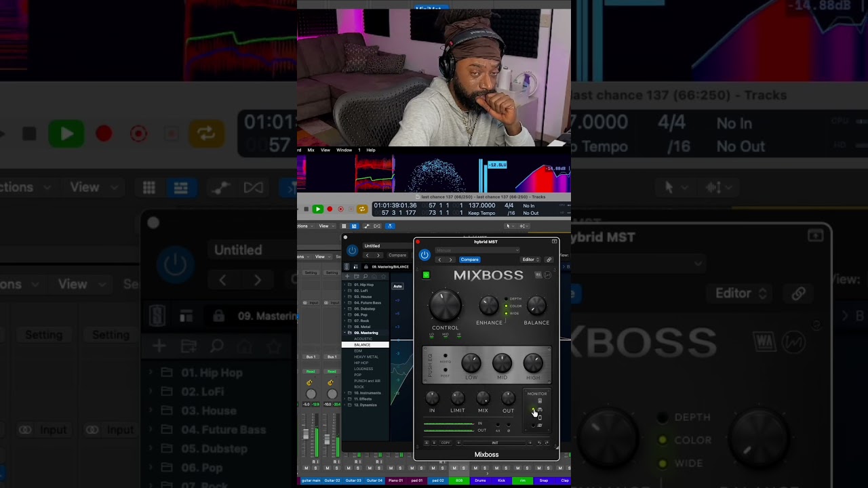The image size is (868, 488).
Task: Open the pointer tool dropdown in toolbar
Action: (x=510, y=226)
